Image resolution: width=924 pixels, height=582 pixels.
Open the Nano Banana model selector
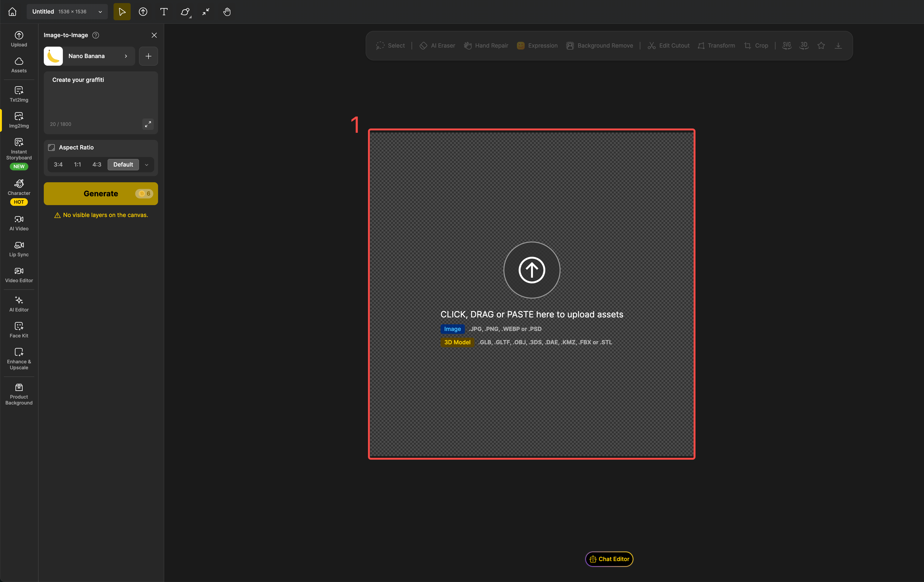pyautogui.click(x=89, y=56)
